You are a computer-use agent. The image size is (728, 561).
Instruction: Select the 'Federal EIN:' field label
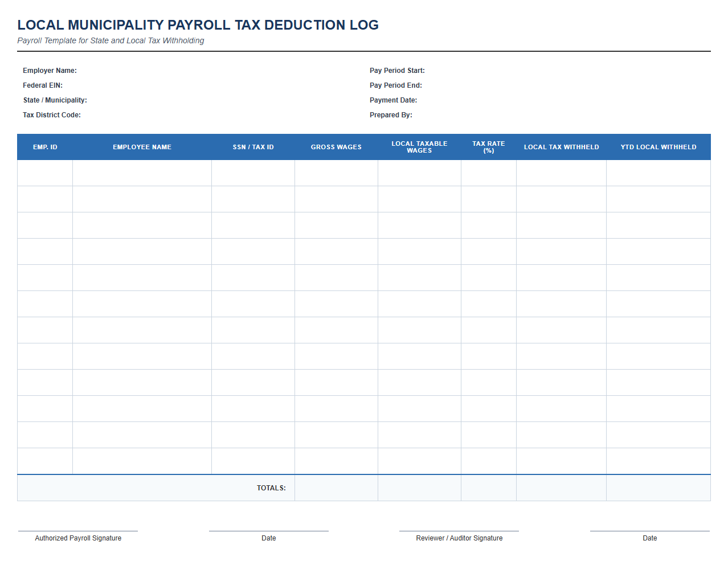(43, 85)
